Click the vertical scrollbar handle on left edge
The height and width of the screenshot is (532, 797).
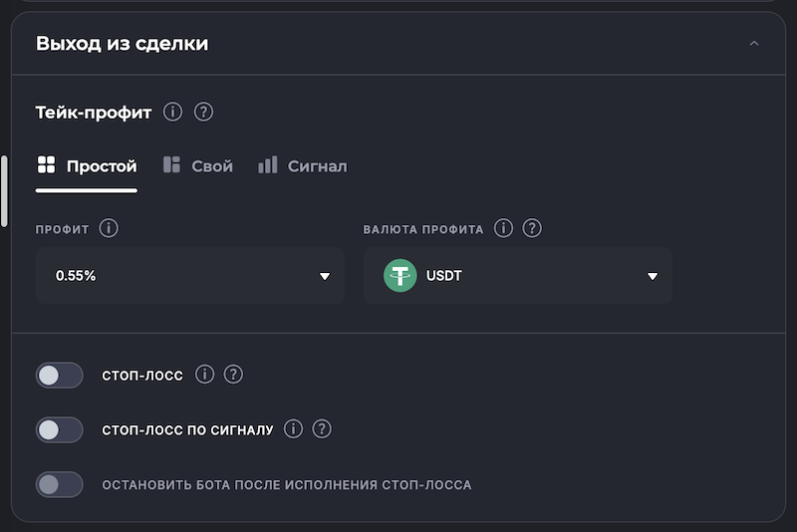click(5, 189)
